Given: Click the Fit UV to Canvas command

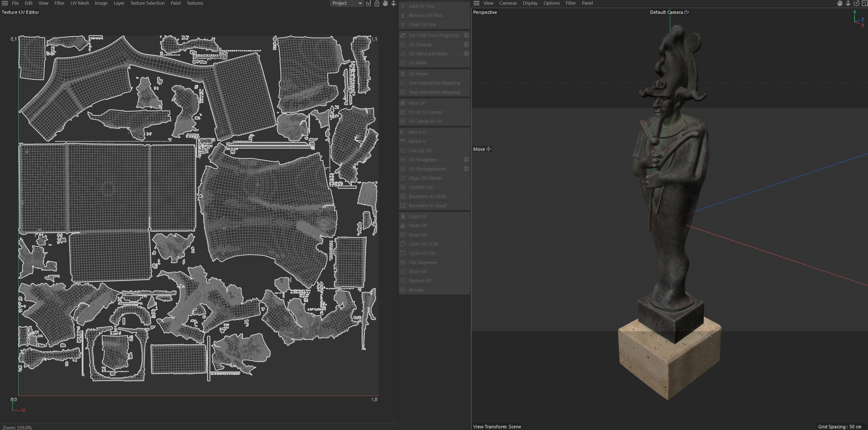Looking at the screenshot, I should [425, 112].
